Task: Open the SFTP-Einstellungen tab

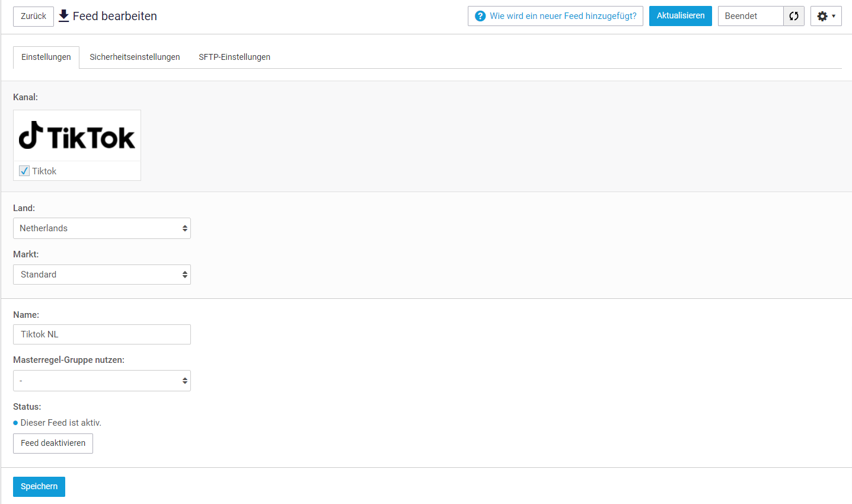Action: tap(235, 58)
